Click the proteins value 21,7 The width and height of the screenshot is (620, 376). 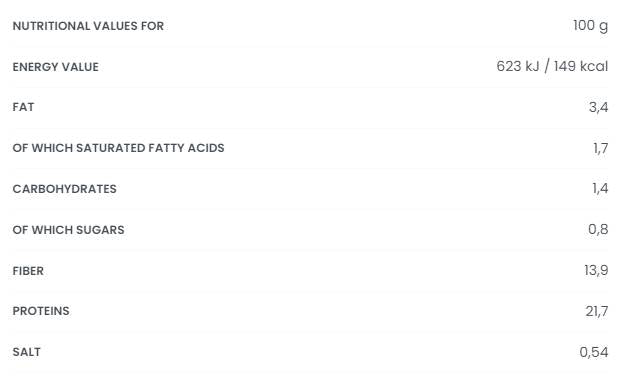click(597, 312)
